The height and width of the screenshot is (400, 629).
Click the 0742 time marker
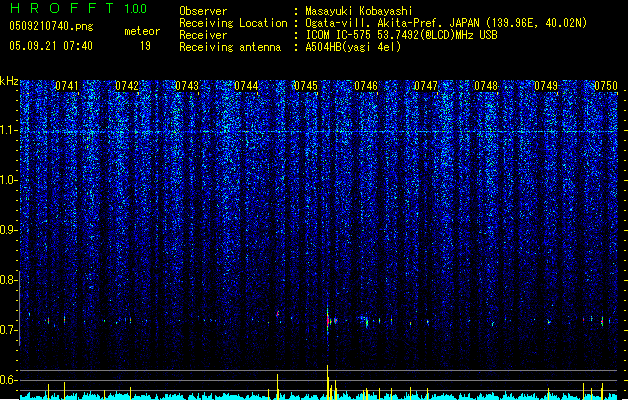(127, 86)
